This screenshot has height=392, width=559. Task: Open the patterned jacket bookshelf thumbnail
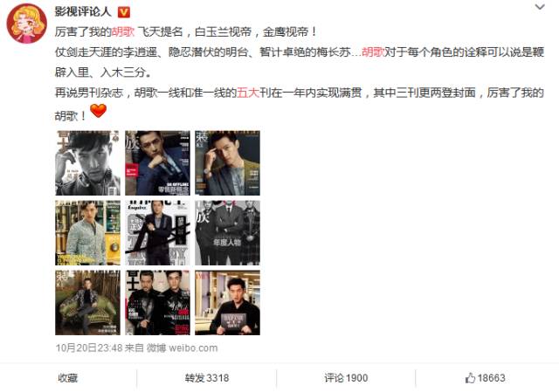pyautogui.click(x=87, y=233)
